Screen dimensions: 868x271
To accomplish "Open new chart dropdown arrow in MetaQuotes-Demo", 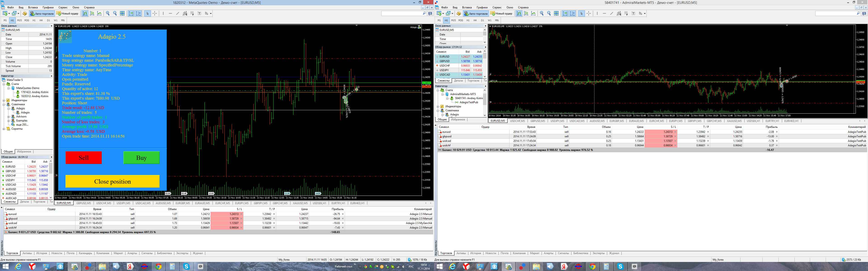I will pos(9,14).
